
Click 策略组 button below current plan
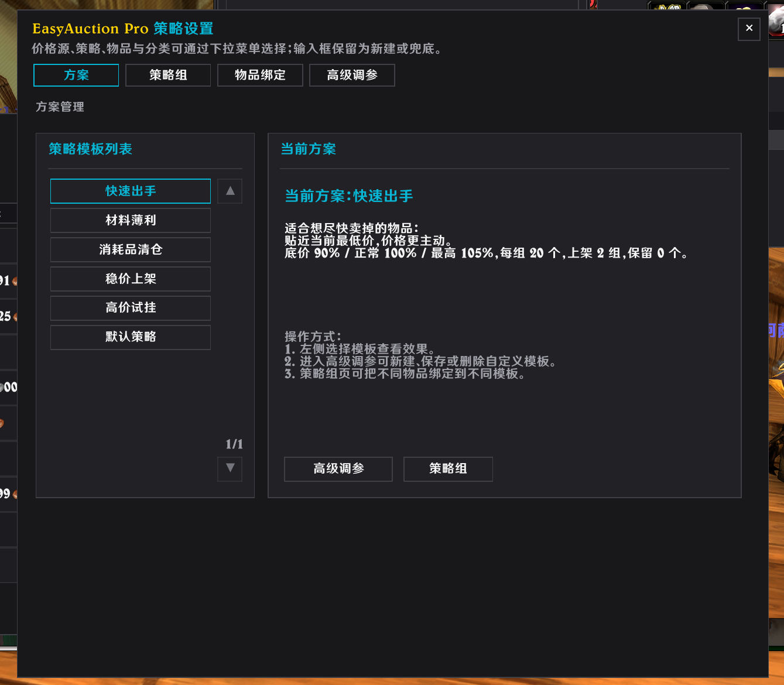(448, 469)
